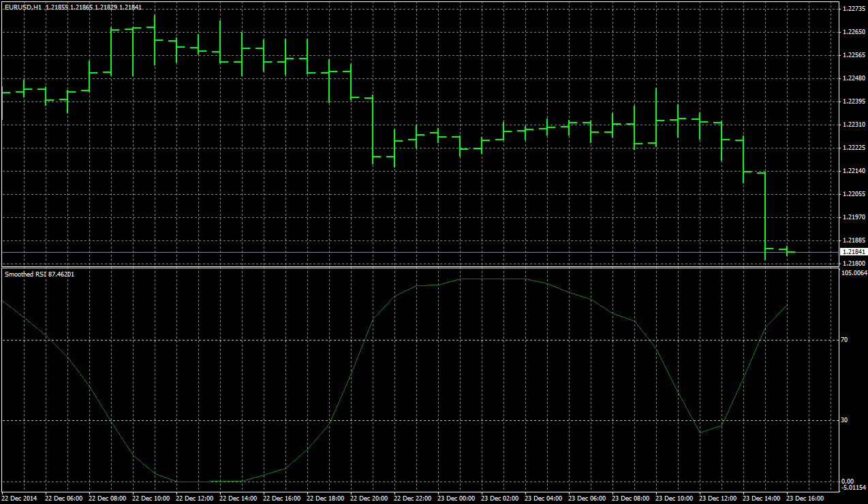Viewport: 868px width, 504px height.
Task: Select the 23 Dec 16:00 time label
Action: coord(805,499)
